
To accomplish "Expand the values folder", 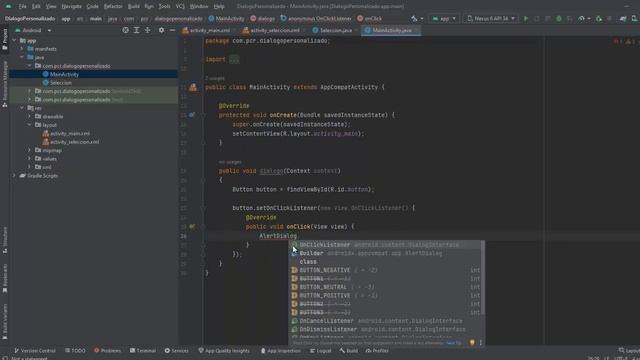I will (29, 158).
